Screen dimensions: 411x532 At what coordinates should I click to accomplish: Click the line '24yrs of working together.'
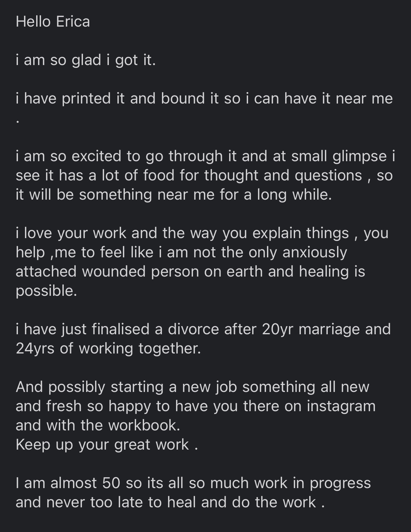[x=108, y=349]
